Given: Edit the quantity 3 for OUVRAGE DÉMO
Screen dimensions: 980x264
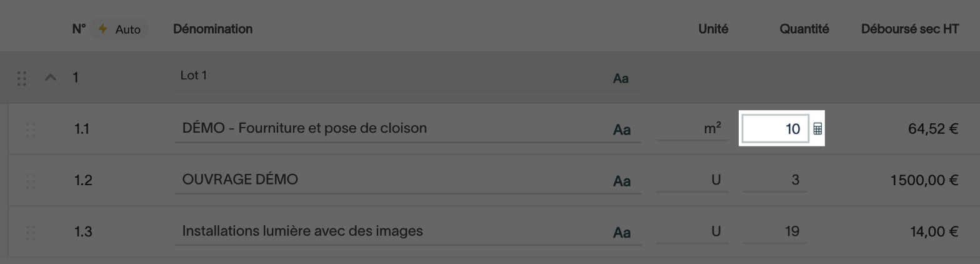Looking at the screenshot, I should coord(775,180).
